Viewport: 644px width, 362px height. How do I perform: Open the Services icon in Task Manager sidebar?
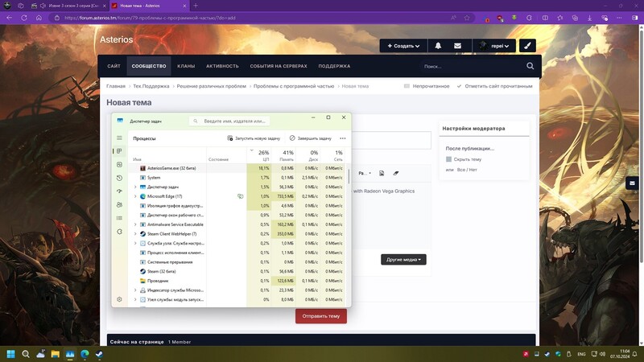(x=119, y=232)
